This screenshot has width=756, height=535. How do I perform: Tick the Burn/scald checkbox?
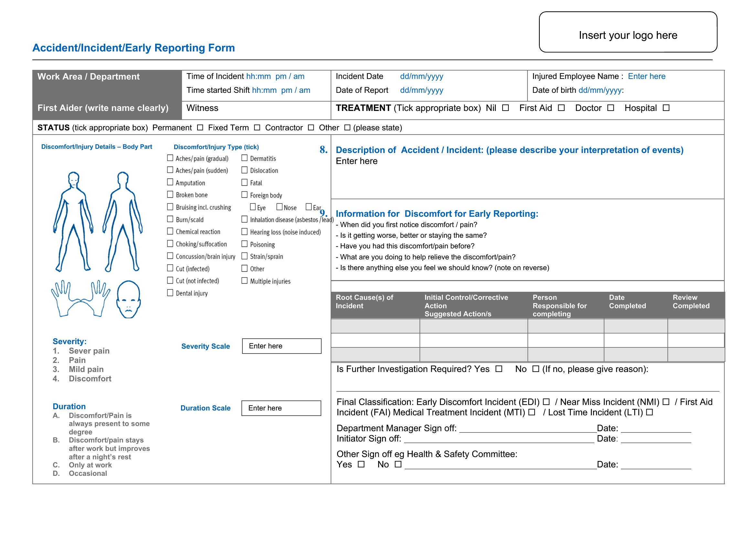tap(170, 219)
